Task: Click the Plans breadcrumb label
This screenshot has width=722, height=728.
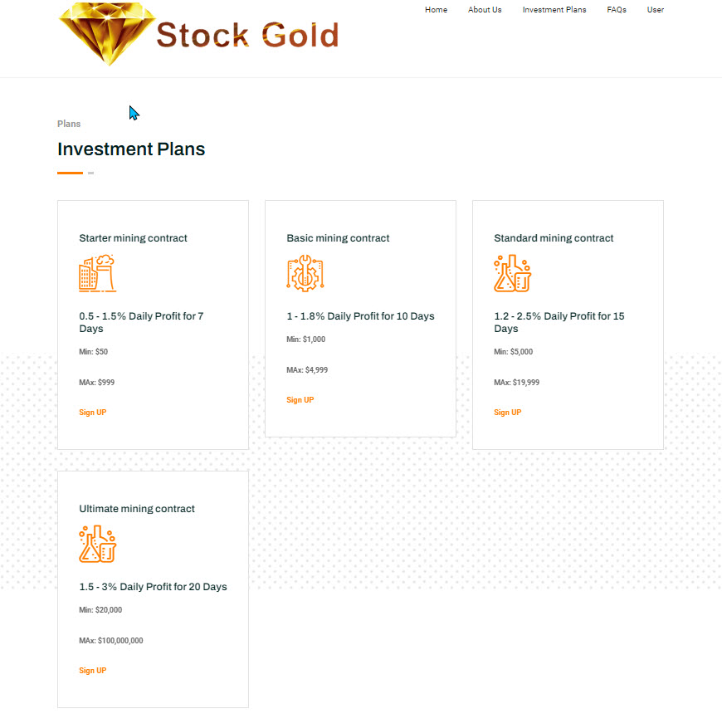Action: point(69,124)
